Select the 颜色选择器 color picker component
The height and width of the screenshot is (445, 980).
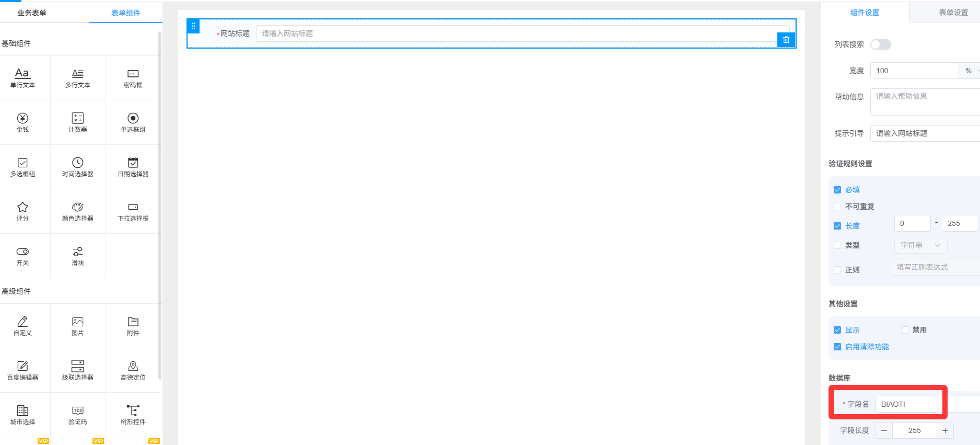pos(77,211)
